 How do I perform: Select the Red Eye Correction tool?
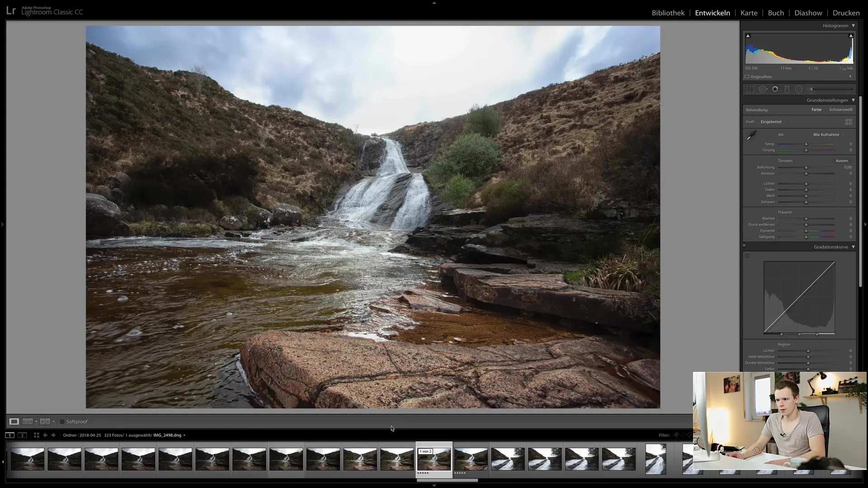click(x=775, y=89)
